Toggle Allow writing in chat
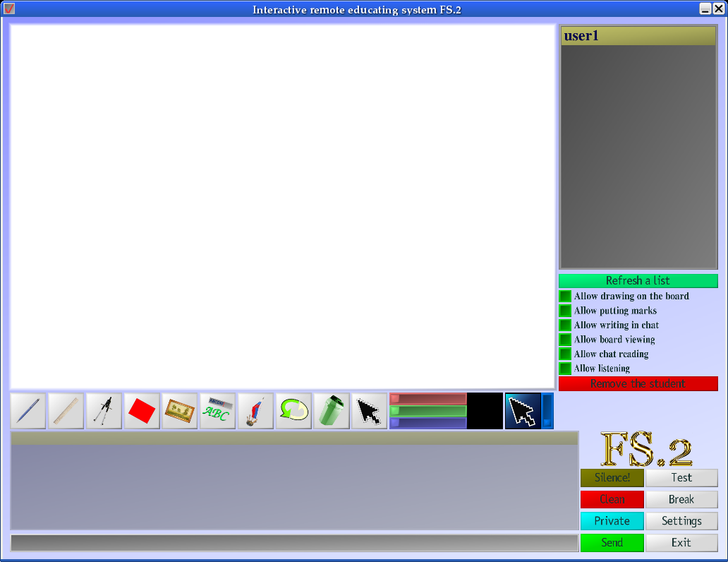This screenshot has height=562, width=728. click(565, 325)
